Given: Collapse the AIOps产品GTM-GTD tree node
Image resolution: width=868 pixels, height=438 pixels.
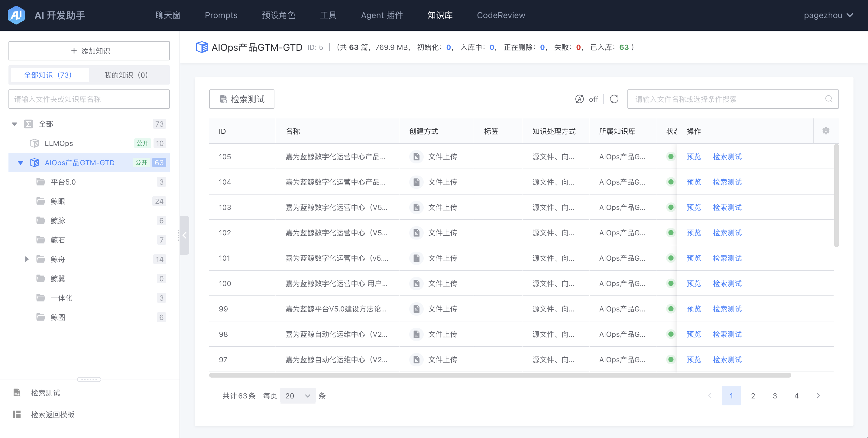Looking at the screenshot, I should tap(21, 162).
